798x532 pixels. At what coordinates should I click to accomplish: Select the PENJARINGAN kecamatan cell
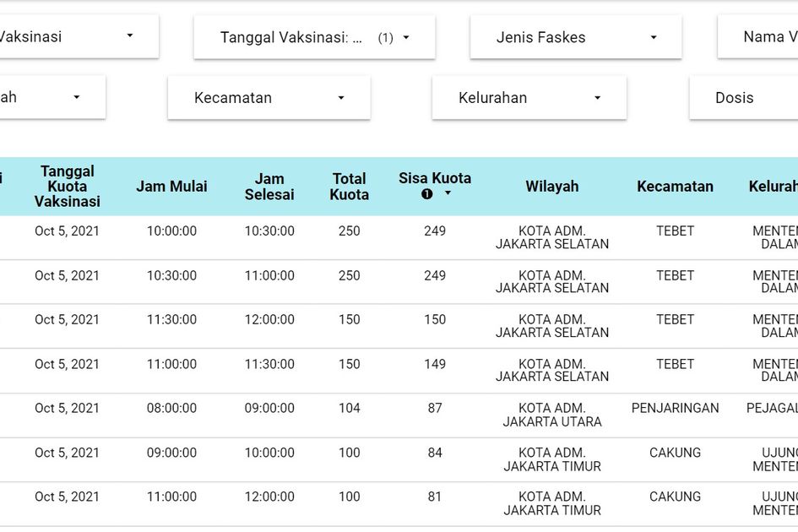[x=675, y=409]
